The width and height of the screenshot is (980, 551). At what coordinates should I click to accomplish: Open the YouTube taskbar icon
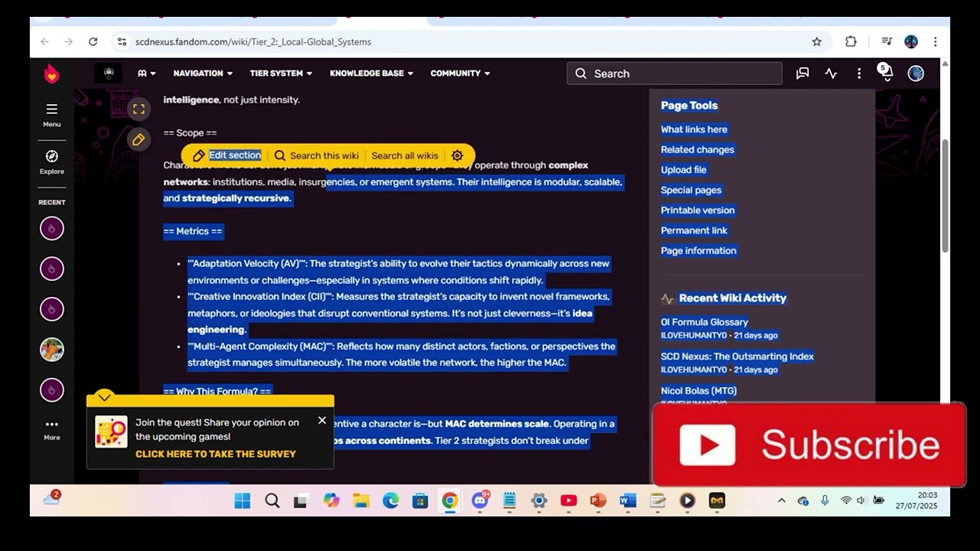pyautogui.click(x=568, y=500)
